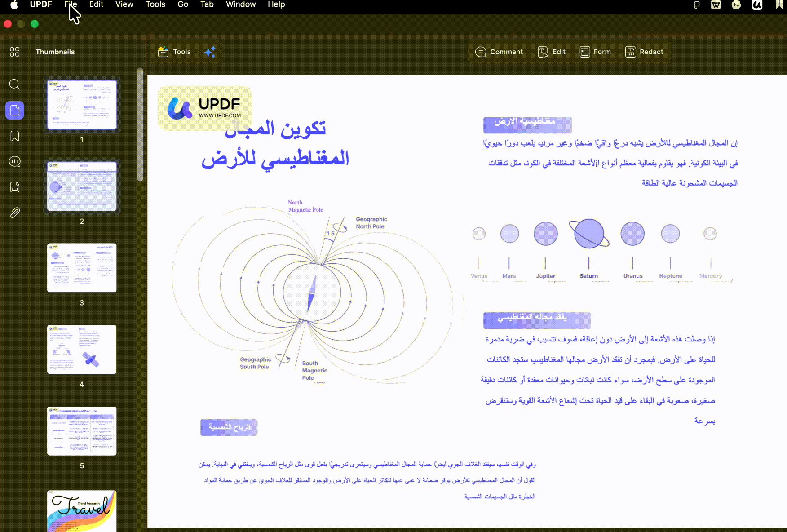
Task: Select page 3 thumbnail
Action: [x=82, y=268]
